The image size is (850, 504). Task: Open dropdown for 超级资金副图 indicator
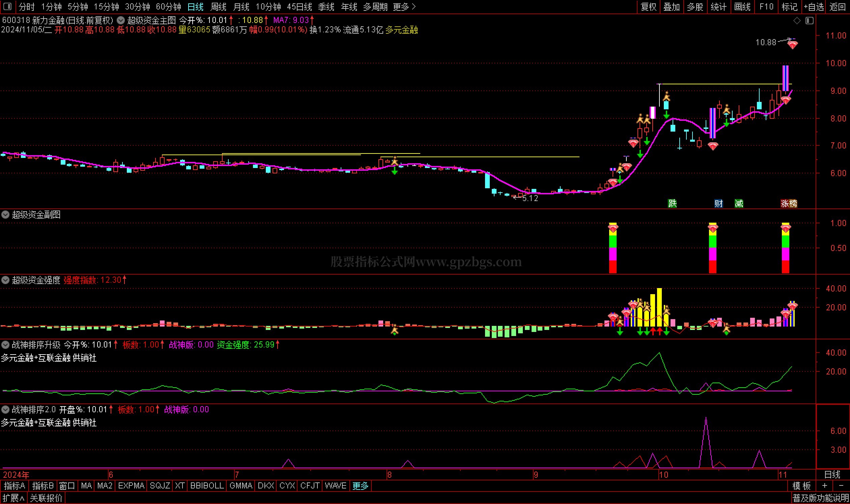point(5,214)
